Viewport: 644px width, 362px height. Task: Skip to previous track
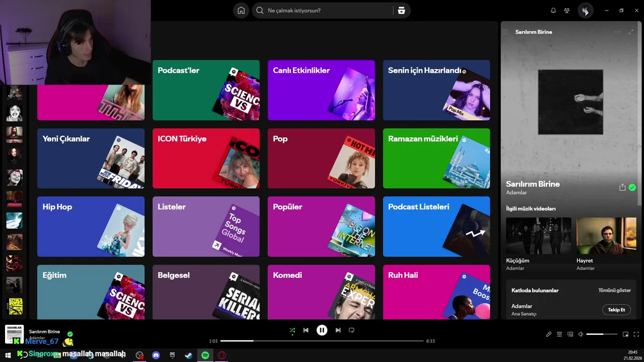coord(306,330)
